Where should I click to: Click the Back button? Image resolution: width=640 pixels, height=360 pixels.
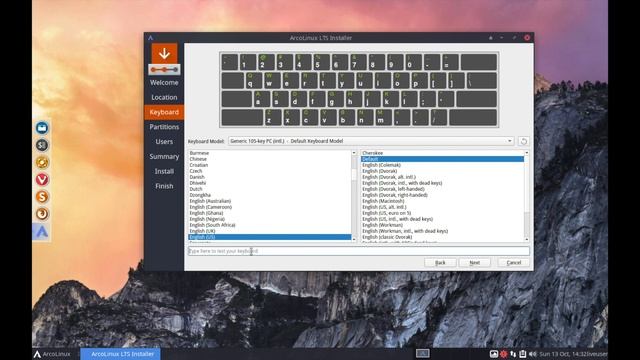tap(440, 262)
